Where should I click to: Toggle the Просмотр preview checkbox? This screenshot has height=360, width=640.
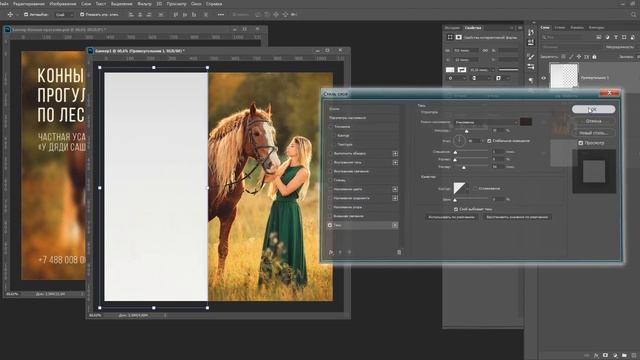tap(580, 143)
